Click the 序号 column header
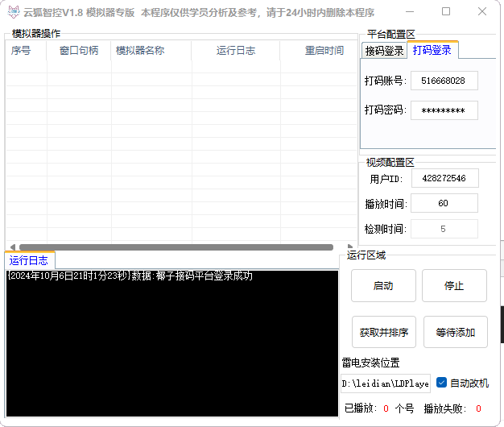 (x=21, y=51)
